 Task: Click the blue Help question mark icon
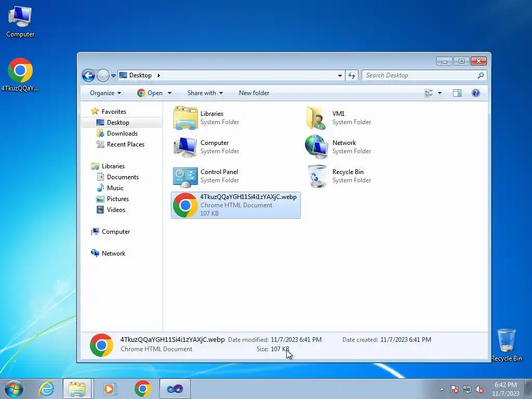(x=476, y=93)
